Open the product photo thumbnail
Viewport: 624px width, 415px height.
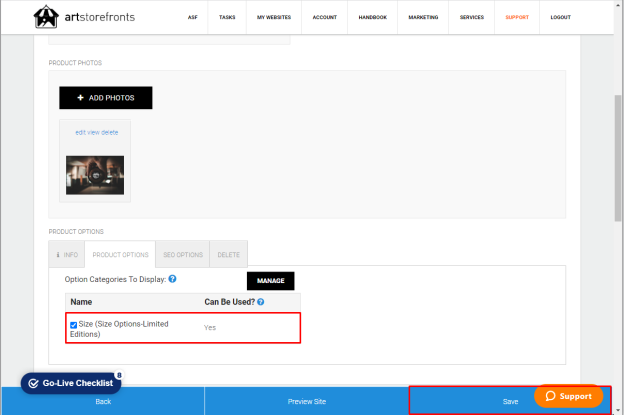point(95,175)
